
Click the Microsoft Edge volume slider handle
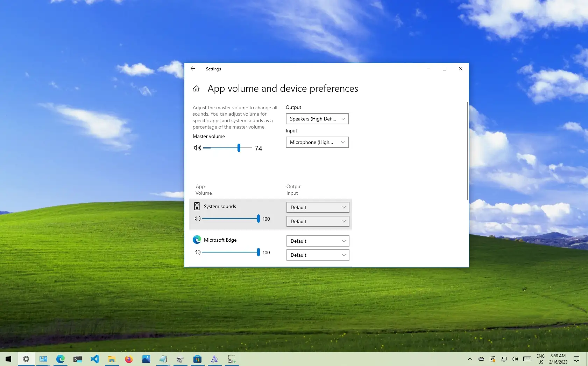click(258, 252)
